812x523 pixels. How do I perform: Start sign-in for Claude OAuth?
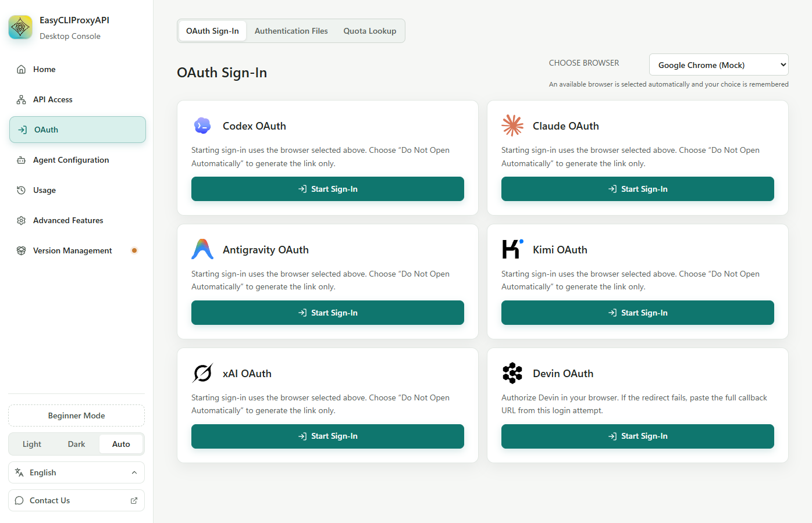(638, 189)
